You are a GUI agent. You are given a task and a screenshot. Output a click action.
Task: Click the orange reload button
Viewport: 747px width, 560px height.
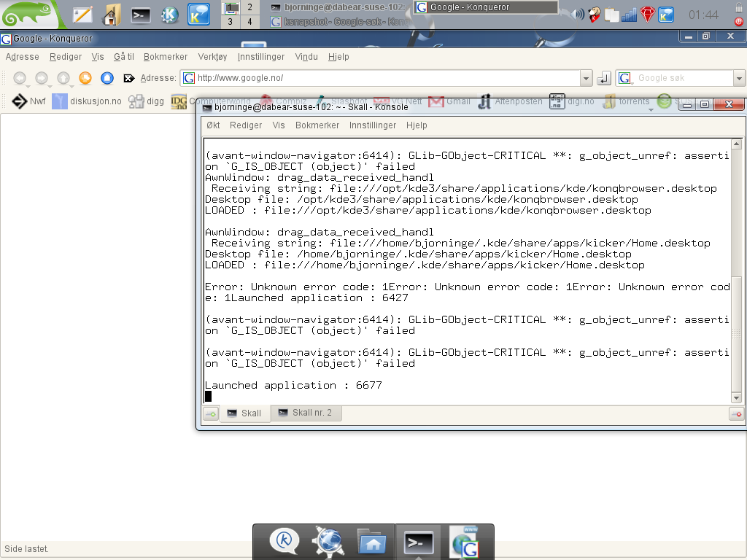(x=85, y=77)
